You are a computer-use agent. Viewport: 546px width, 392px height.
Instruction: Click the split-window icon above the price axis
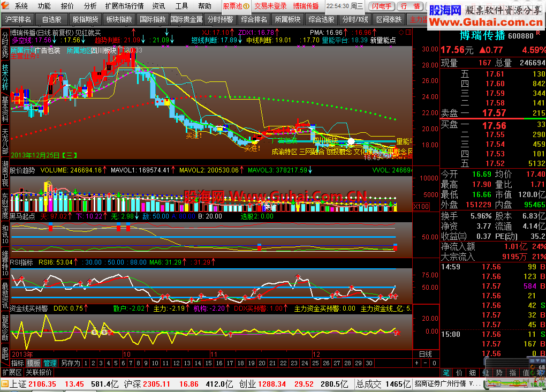(408, 33)
